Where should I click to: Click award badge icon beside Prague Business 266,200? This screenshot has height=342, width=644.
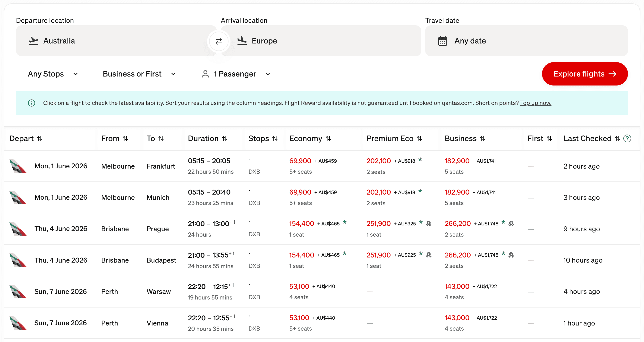(x=511, y=223)
